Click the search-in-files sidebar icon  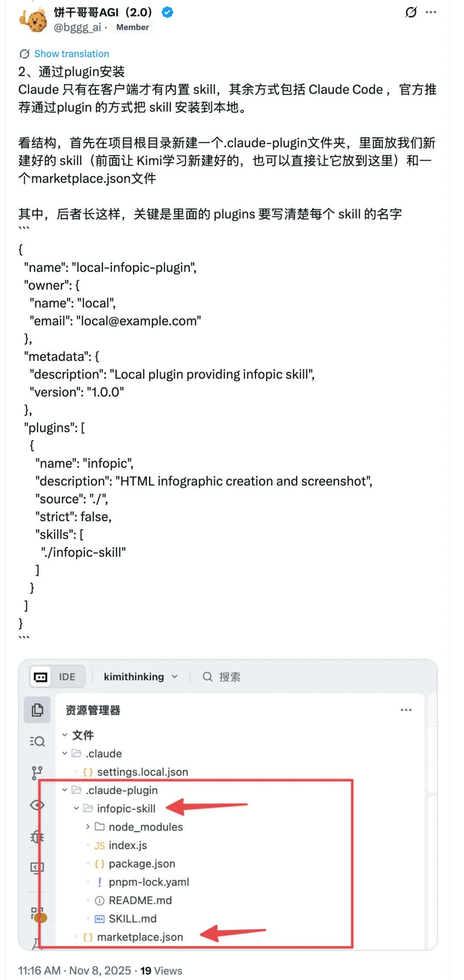(37, 741)
